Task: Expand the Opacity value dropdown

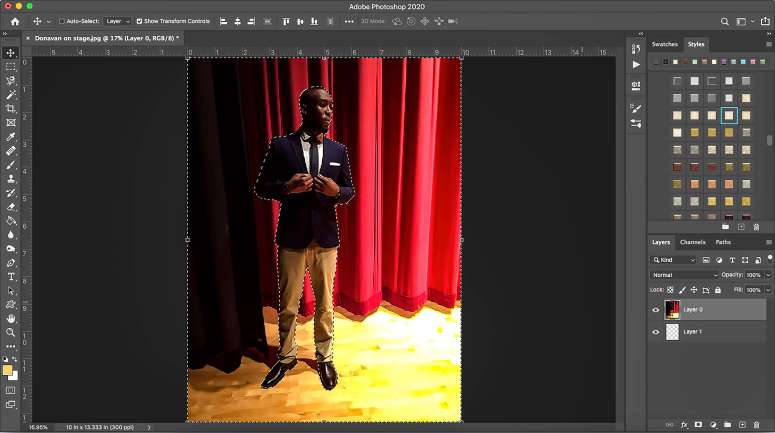Action: tap(766, 274)
